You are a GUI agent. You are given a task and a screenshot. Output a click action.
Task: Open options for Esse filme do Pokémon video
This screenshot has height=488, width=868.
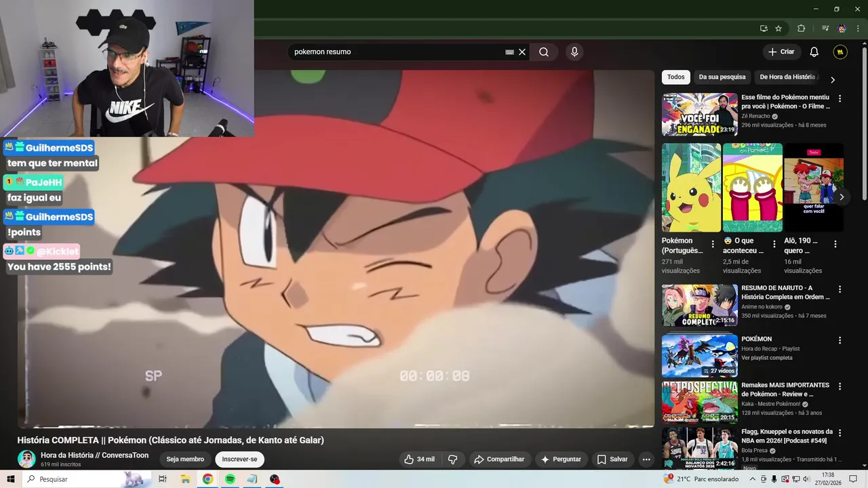tap(840, 98)
